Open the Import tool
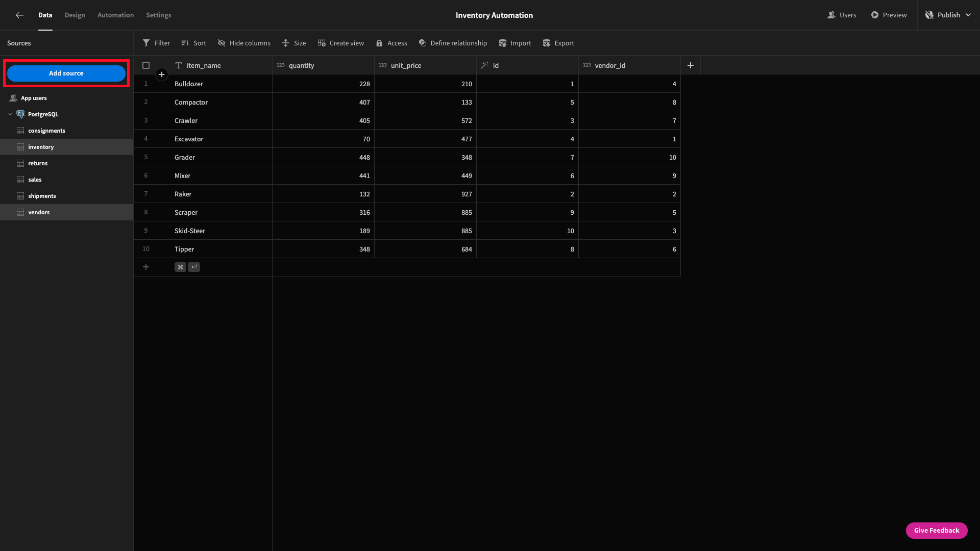The height and width of the screenshot is (551, 980). click(515, 43)
